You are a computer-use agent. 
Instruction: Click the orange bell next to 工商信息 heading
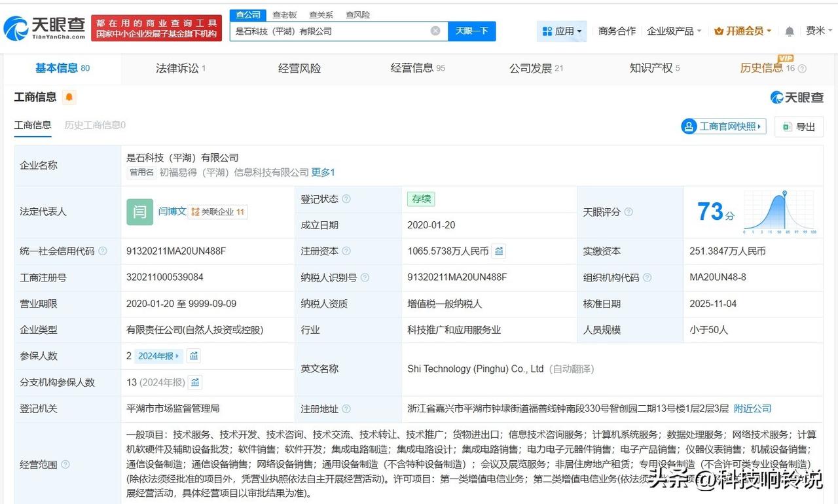point(69,98)
